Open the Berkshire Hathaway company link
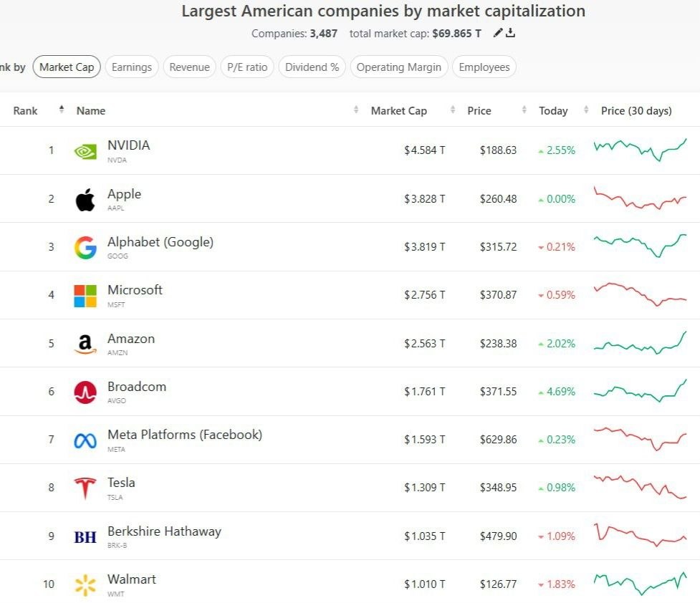Screen dimensions: 700x603 pyautogui.click(x=164, y=531)
